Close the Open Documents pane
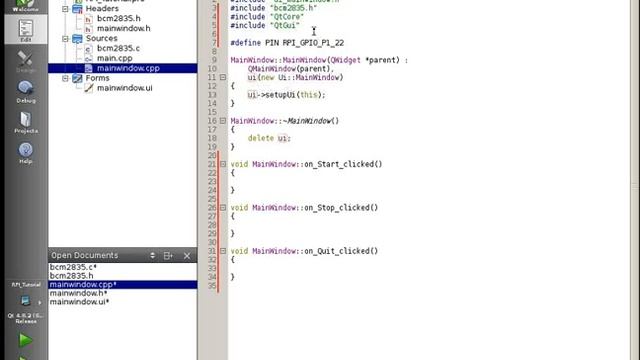The width and height of the screenshot is (640, 360). point(187,256)
